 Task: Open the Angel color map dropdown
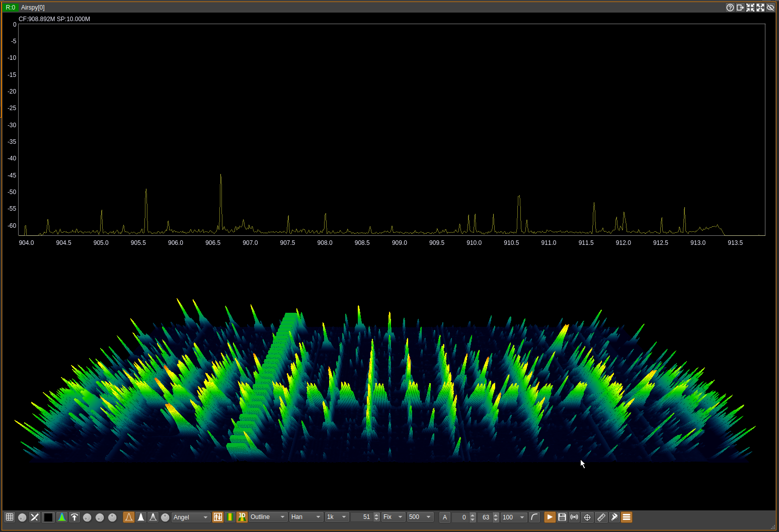click(x=191, y=517)
